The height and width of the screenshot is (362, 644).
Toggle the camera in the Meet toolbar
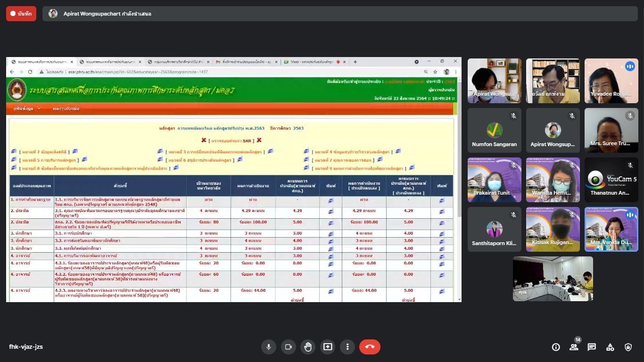tap(288, 347)
